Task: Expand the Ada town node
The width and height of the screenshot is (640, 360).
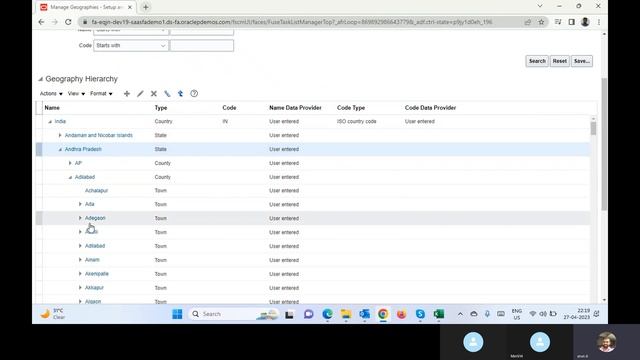Action: pyautogui.click(x=80, y=204)
